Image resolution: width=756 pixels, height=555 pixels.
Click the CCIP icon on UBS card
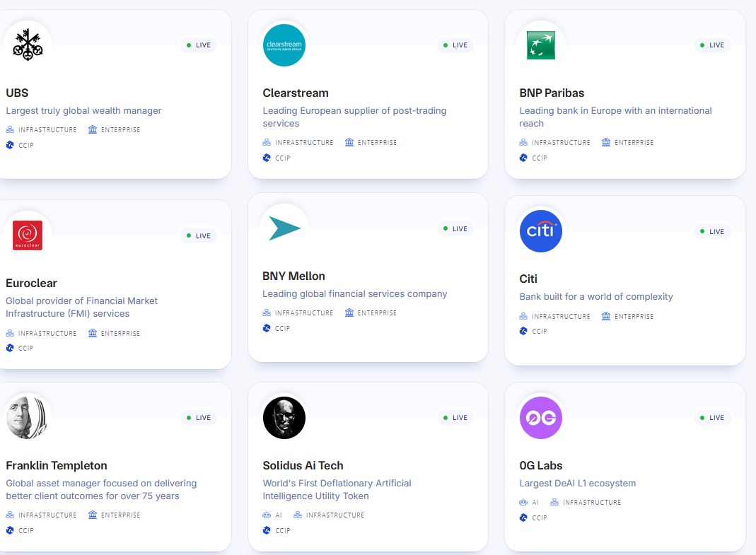click(10, 145)
